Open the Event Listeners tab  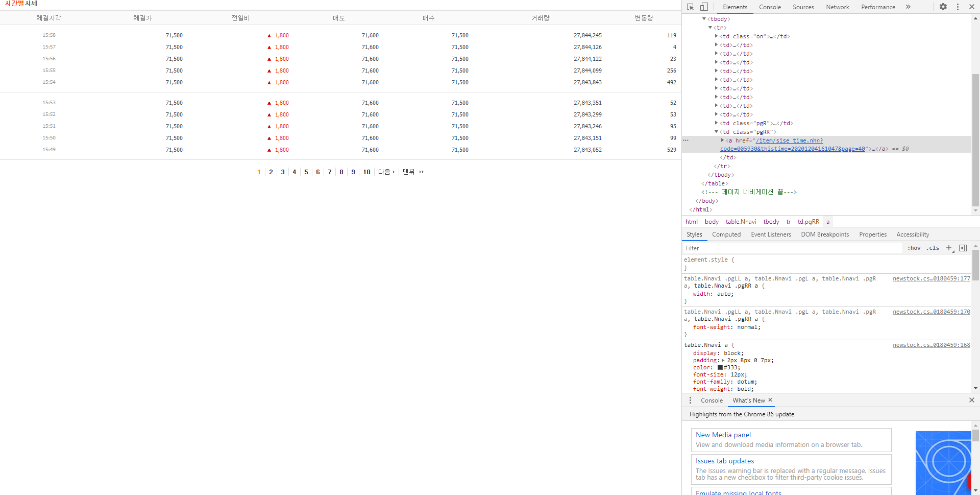pos(771,234)
